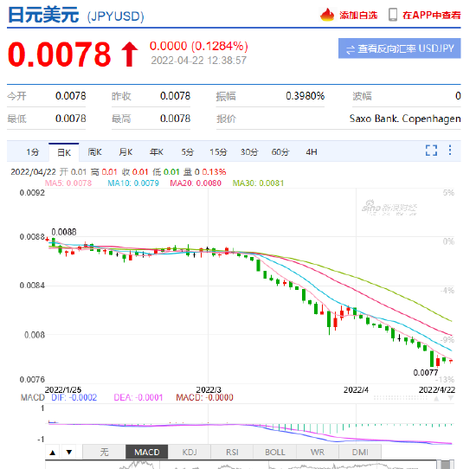Click the phone icon for 在APP中查看

[393, 15]
